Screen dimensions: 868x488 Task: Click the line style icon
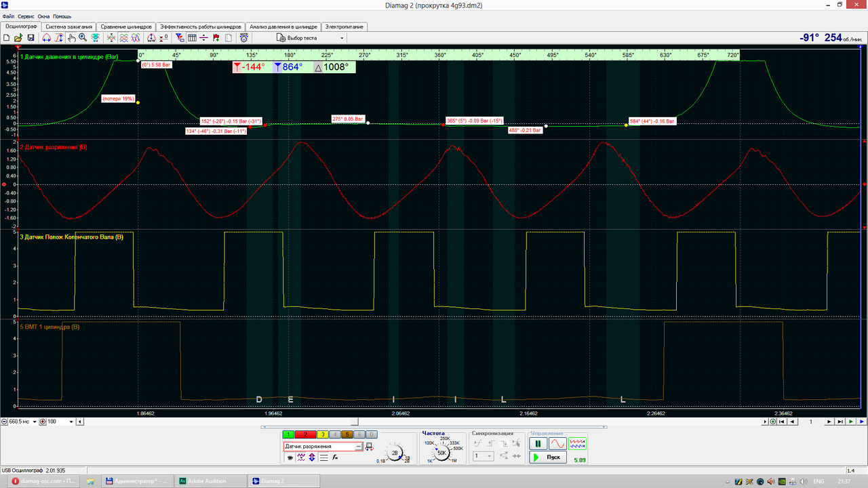pyautogui.click(x=323, y=457)
